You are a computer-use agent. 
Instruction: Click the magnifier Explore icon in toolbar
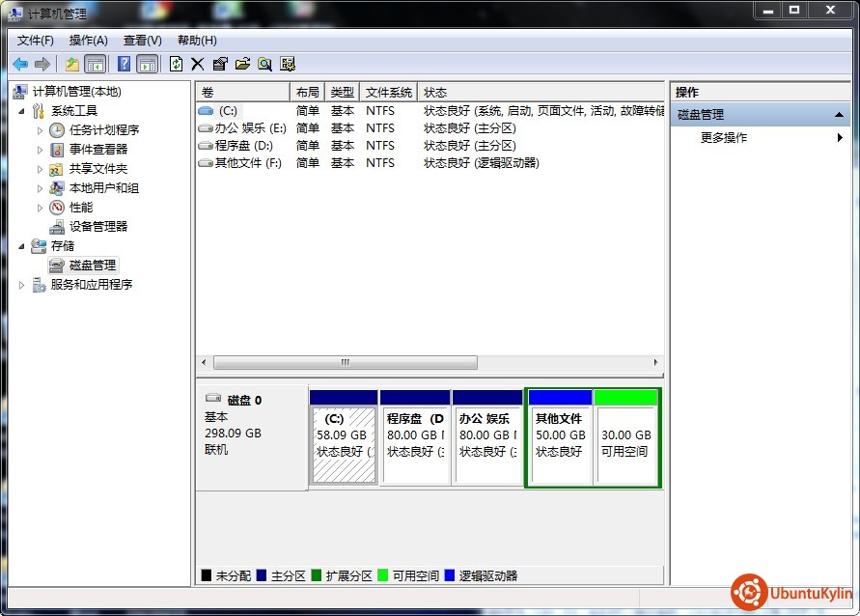264,64
